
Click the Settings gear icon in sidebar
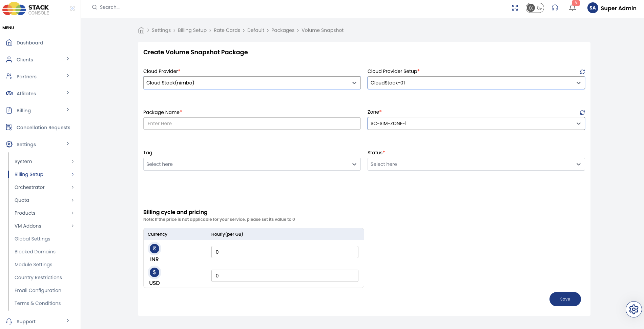(9, 144)
